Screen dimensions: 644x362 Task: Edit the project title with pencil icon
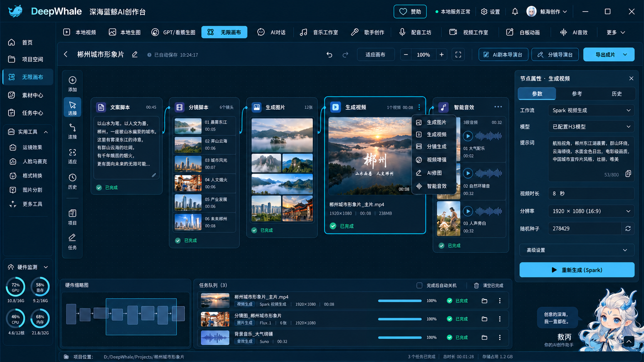(x=134, y=55)
